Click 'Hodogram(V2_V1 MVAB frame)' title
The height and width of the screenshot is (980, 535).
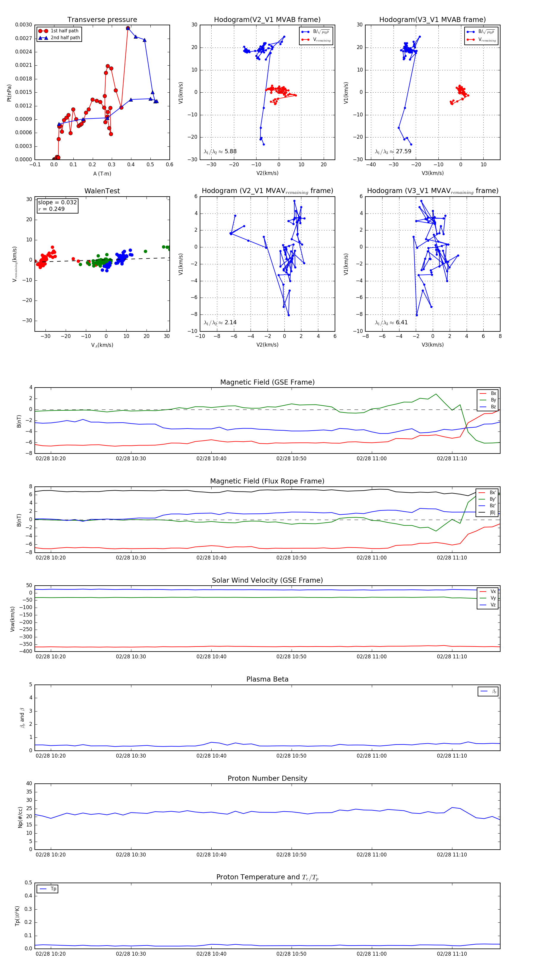coord(267,20)
